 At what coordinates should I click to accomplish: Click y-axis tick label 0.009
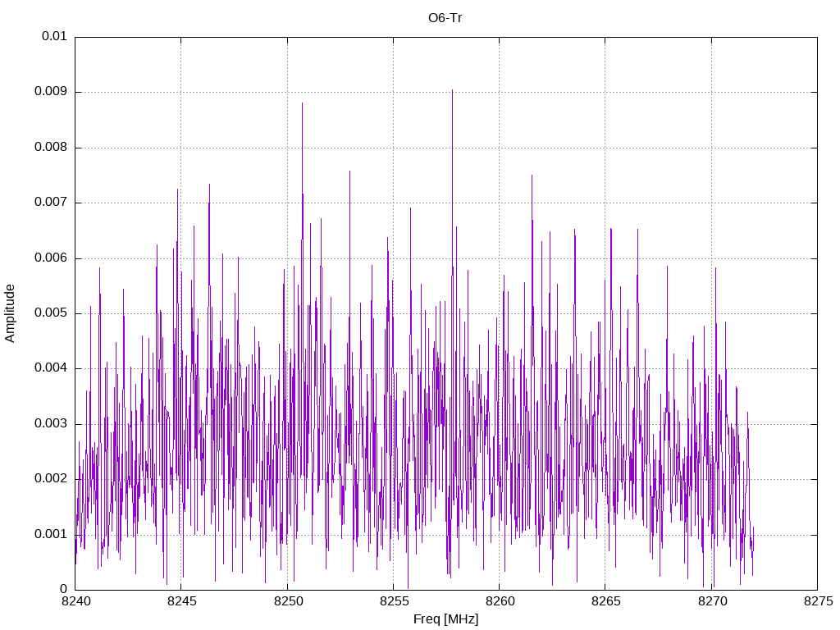coord(51,91)
